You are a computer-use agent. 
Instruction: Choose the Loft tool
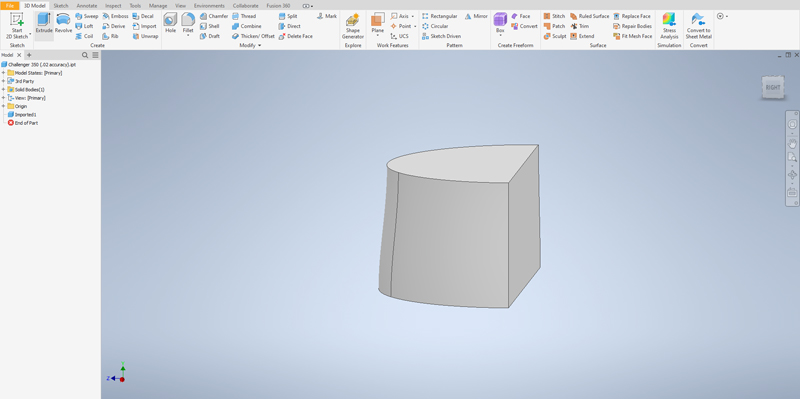point(84,26)
